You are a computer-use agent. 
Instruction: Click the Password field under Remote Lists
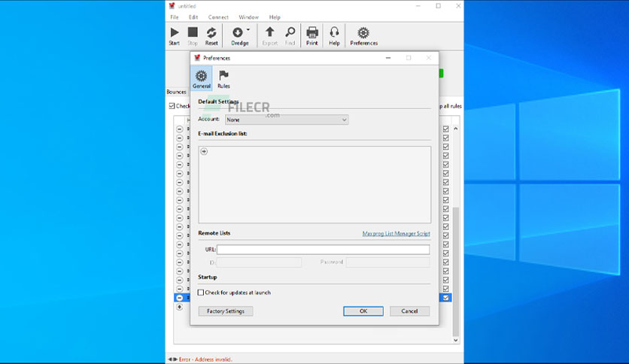(x=388, y=262)
